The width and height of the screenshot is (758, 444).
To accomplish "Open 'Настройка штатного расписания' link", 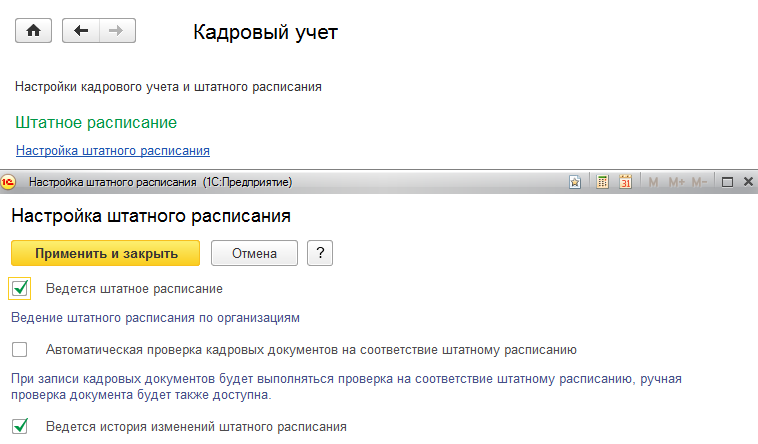I will point(112,151).
